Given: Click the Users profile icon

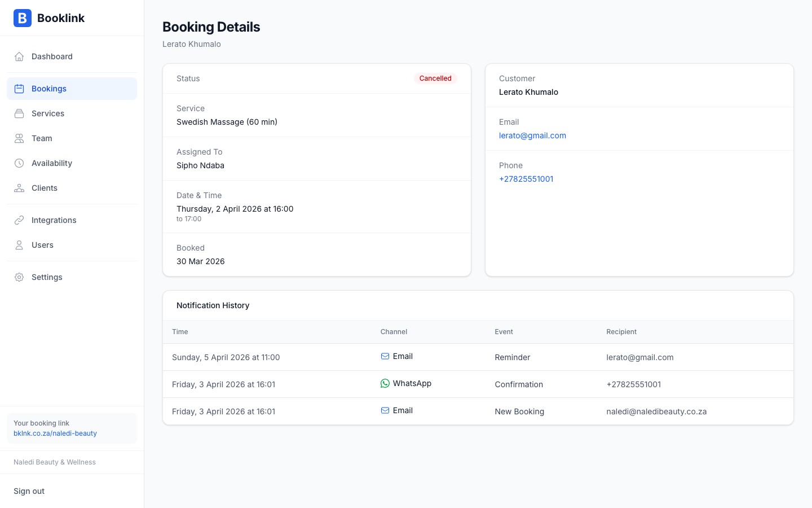Looking at the screenshot, I should 19,245.
